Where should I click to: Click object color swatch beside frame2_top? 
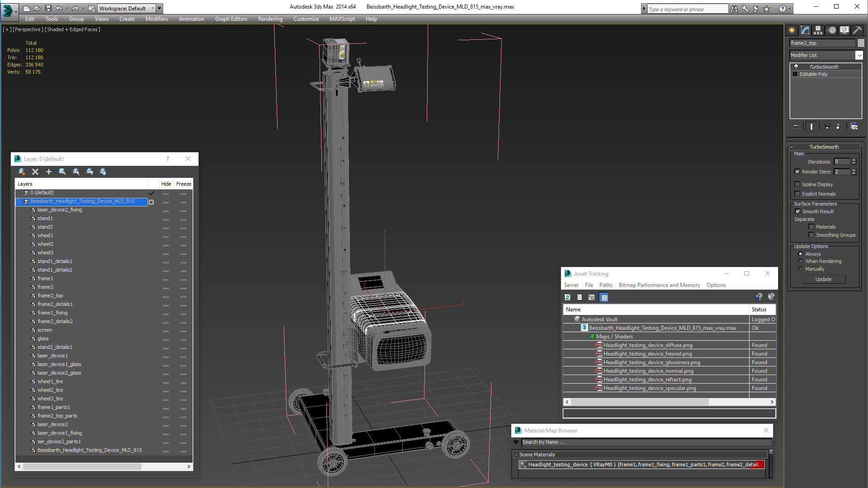[x=861, y=43]
